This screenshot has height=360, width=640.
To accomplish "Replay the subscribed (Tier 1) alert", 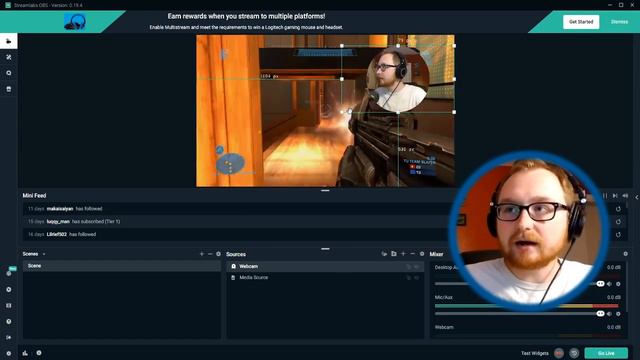I will [x=618, y=222].
